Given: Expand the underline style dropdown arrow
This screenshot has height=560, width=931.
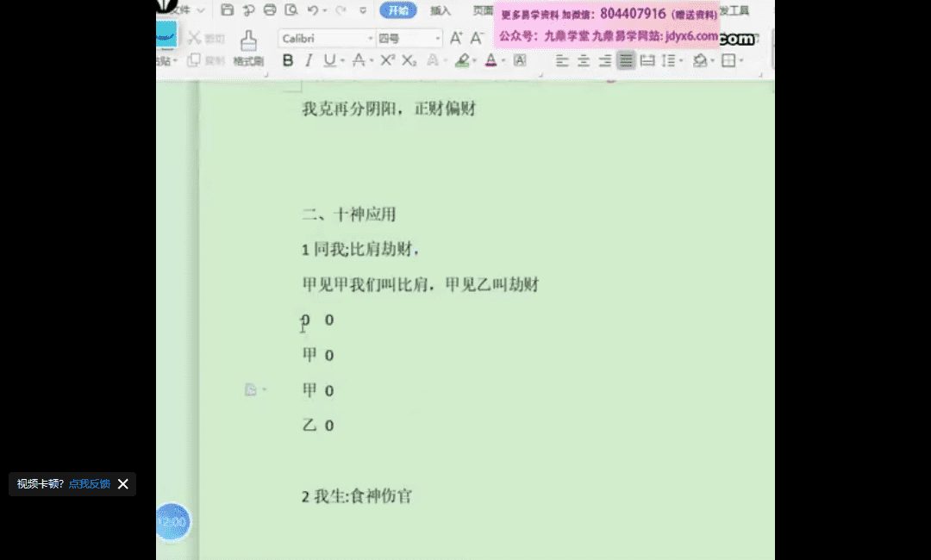Looking at the screenshot, I should click(342, 61).
